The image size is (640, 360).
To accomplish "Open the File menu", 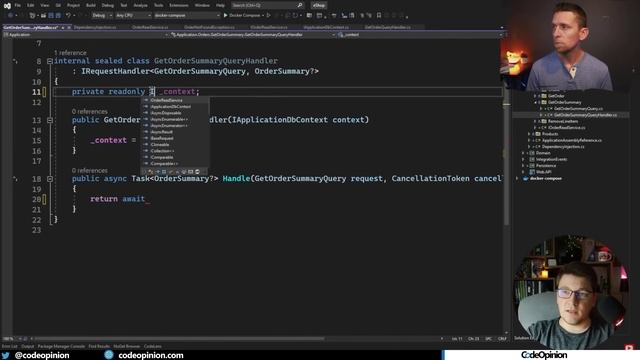I will click(x=18, y=5).
